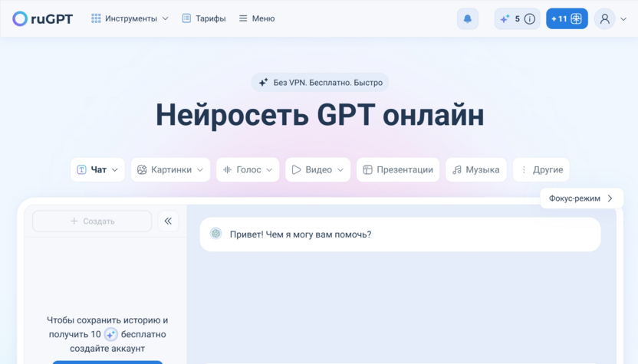The width and height of the screenshot is (638, 364).
Task: Click the play icon on Видео tab
Action: [x=296, y=169]
